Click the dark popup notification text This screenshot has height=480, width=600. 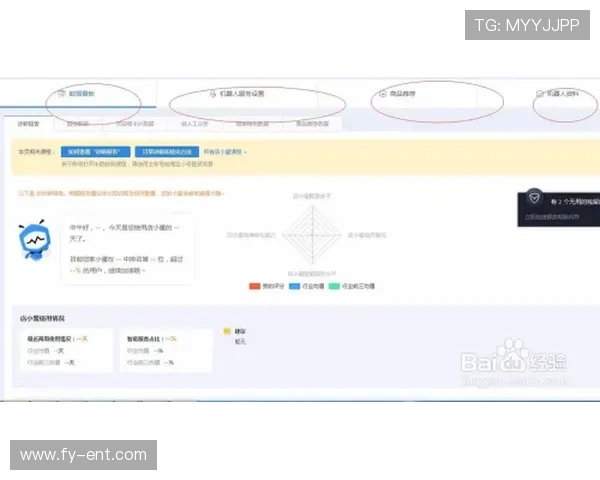coord(575,201)
